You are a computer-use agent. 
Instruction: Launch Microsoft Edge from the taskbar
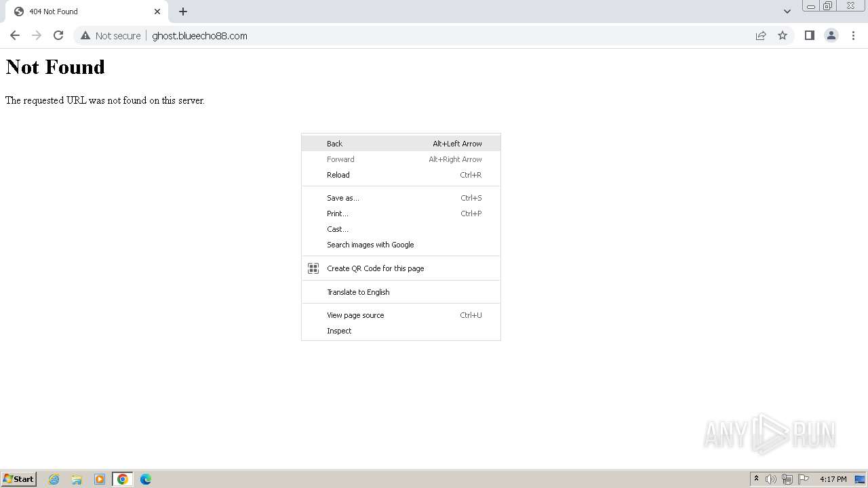pos(146,479)
